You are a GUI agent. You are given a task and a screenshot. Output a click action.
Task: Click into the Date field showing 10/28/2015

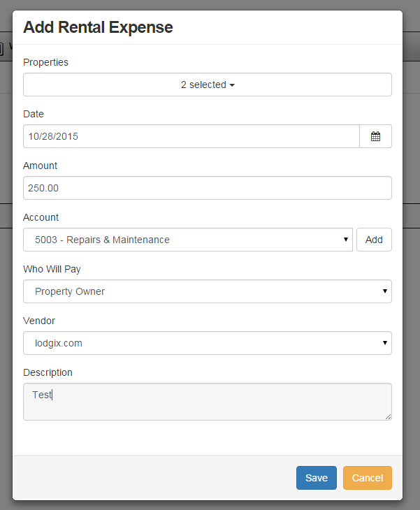[191, 136]
